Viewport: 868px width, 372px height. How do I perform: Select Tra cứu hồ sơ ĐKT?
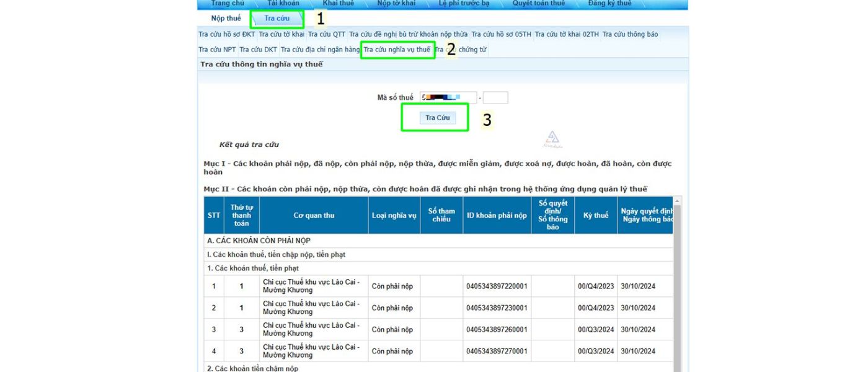coord(227,34)
